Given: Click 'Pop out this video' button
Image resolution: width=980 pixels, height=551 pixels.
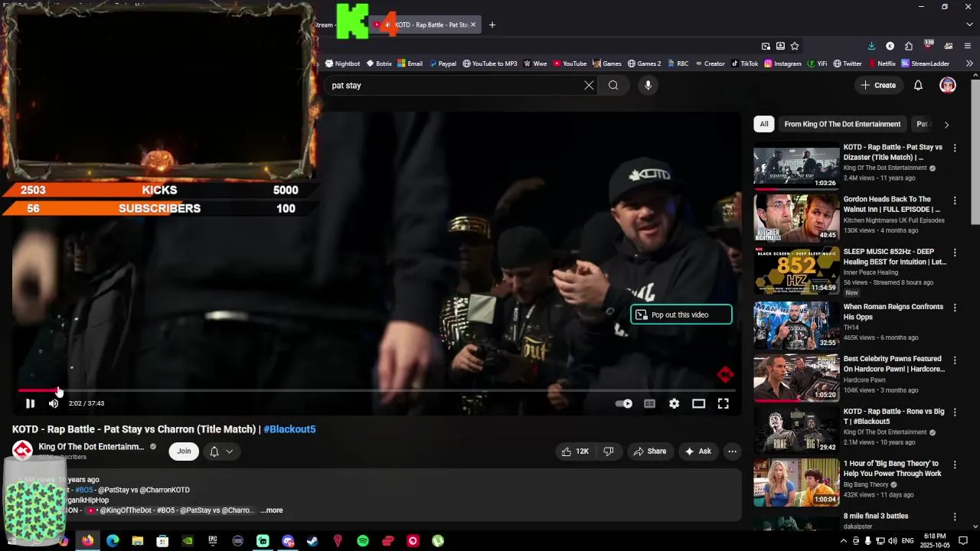Looking at the screenshot, I should [x=681, y=315].
